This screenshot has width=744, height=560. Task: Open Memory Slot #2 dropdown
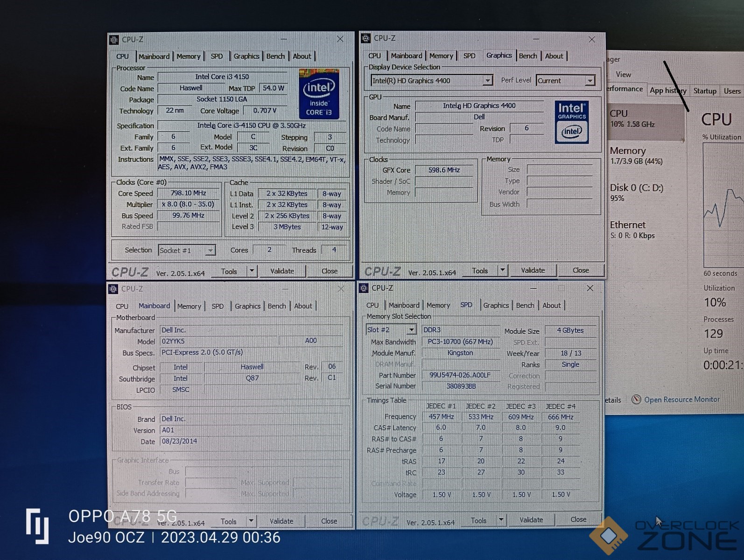[411, 329]
